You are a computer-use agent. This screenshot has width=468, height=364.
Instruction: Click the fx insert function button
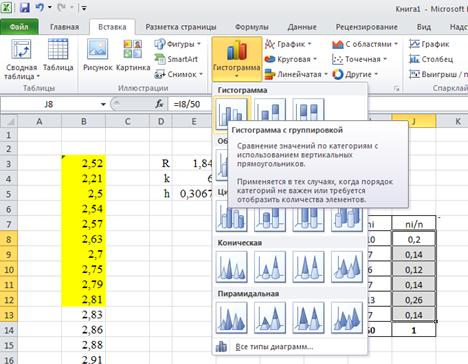click(x=159, y=104)
